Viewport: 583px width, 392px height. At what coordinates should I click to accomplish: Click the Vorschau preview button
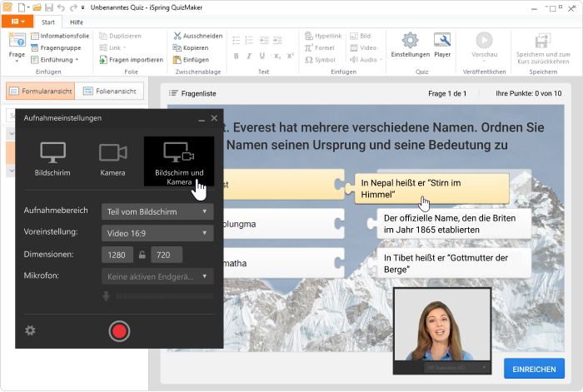click(484, 47)
